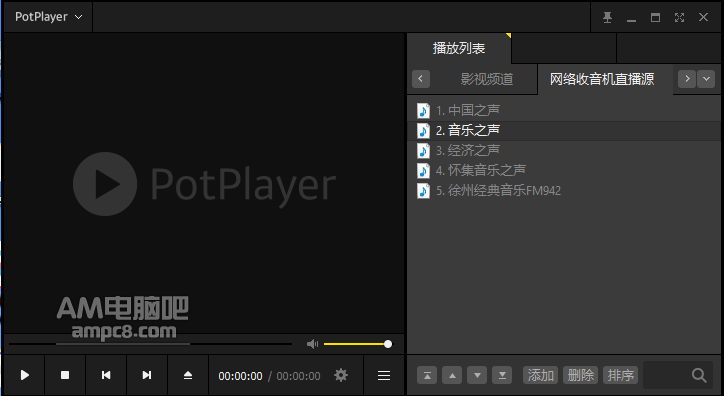
Task: Click the music file icon beside 怀集音乐之声
Action: pos(423,171)
